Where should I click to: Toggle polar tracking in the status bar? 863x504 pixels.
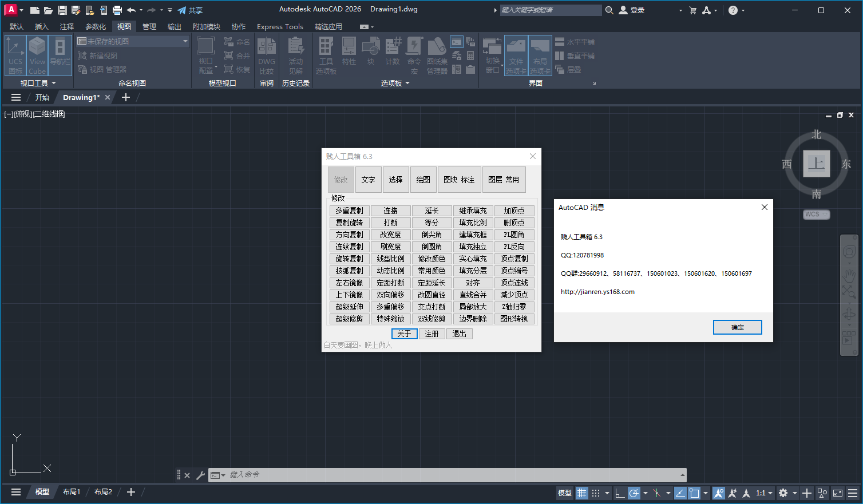tap(634, 493)
